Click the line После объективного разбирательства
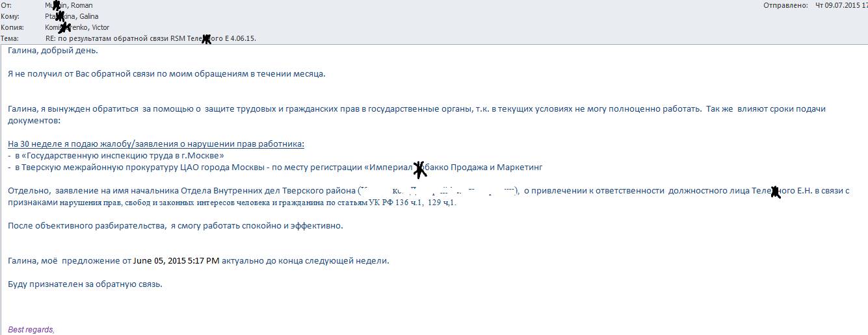Screen dimensions: 868x335 (175, 225)
